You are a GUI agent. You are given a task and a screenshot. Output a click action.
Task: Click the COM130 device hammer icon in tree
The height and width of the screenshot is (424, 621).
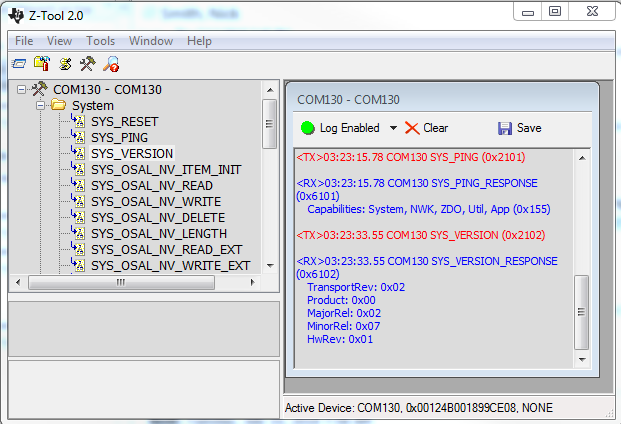pyautogui.click(x=39, y=89)
